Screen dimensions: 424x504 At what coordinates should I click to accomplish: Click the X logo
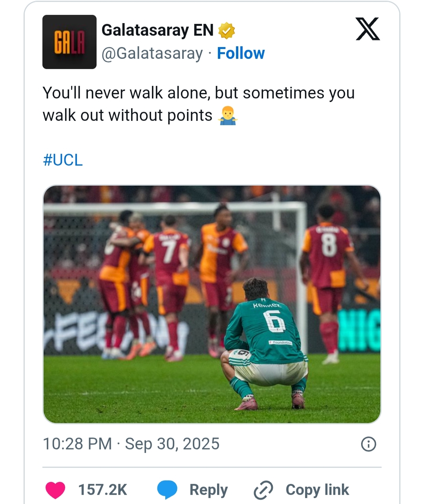[367, 29]
